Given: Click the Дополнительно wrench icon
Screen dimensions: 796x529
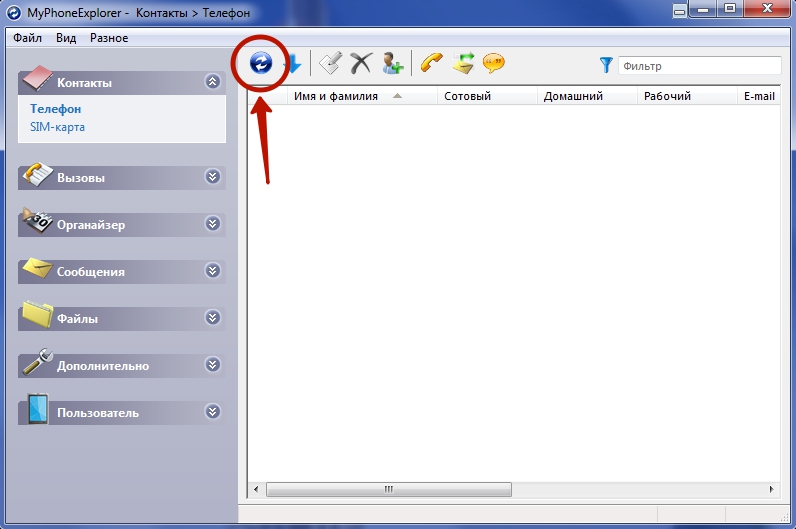Looking at the screenshot, I should pyautogui.click(x=38, y=361).
